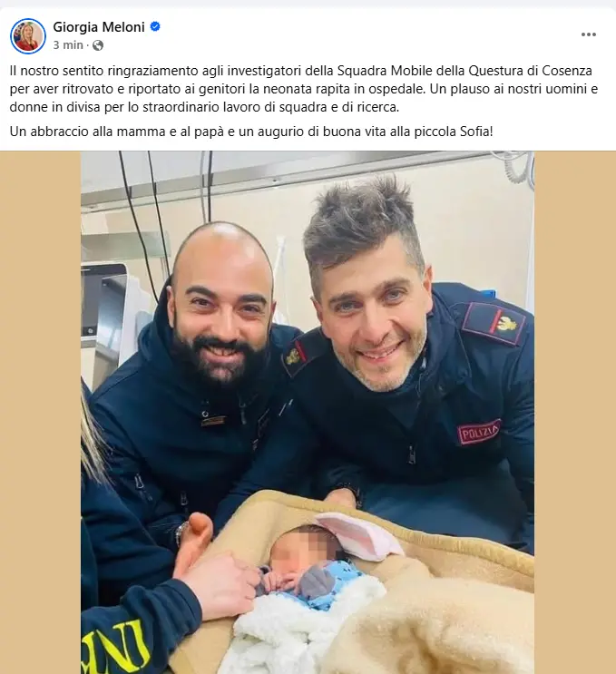Open the Giorgia Meloni profile name link
This screenshot has height=674, width=616.
click(x=99, y=27)
